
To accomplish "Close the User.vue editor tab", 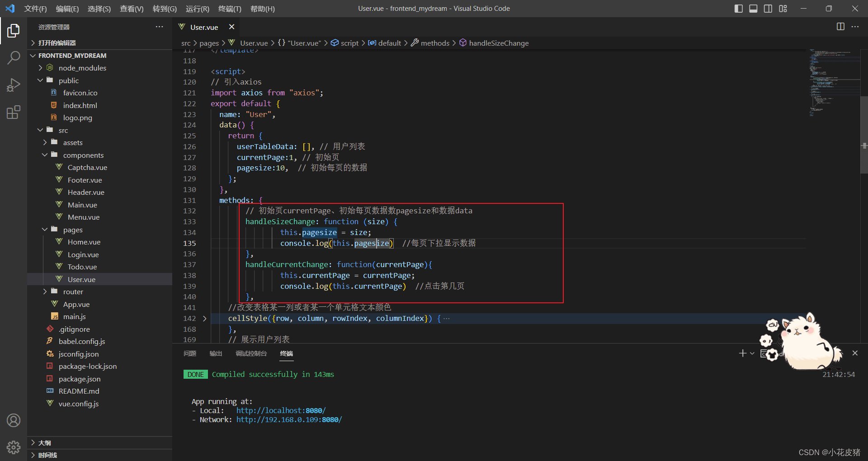I will (x=231, y=27).
